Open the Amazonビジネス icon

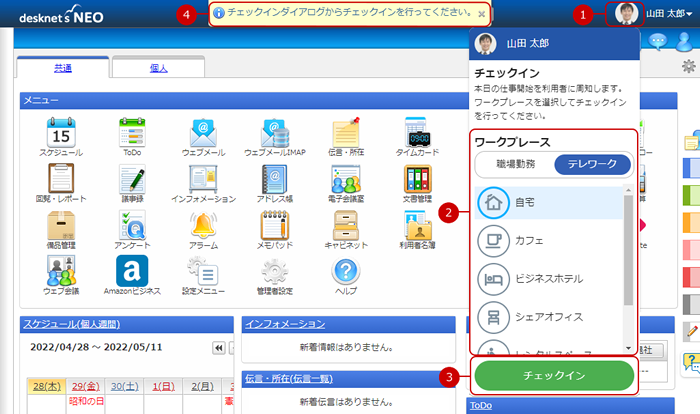click(x=132, y=271)
